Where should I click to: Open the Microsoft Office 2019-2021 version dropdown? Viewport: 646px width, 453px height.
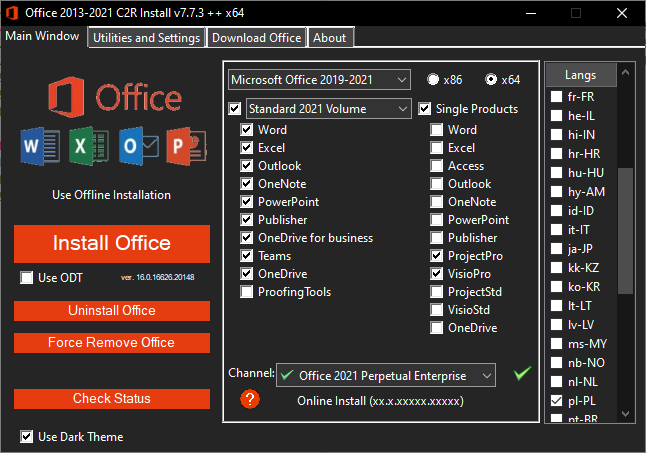[319, 79]
